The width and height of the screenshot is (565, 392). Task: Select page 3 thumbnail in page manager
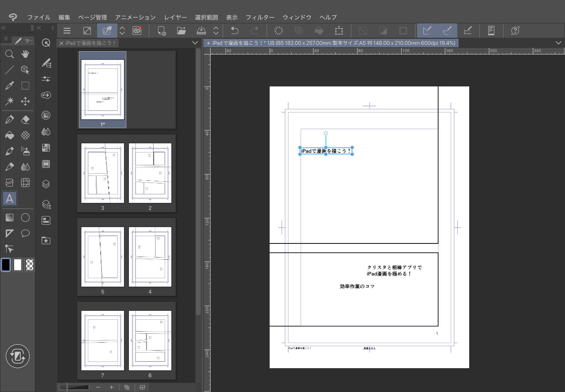coord(102,172)
